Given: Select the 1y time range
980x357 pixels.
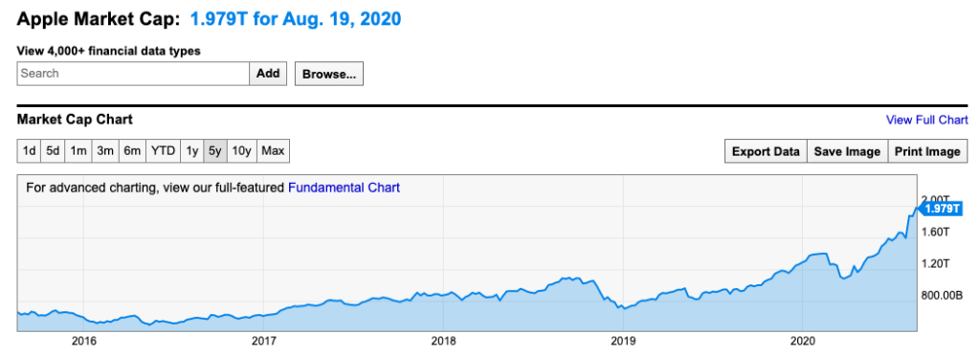Looking at the screenshot, I should pyautogui.click(x=191, y=151).
